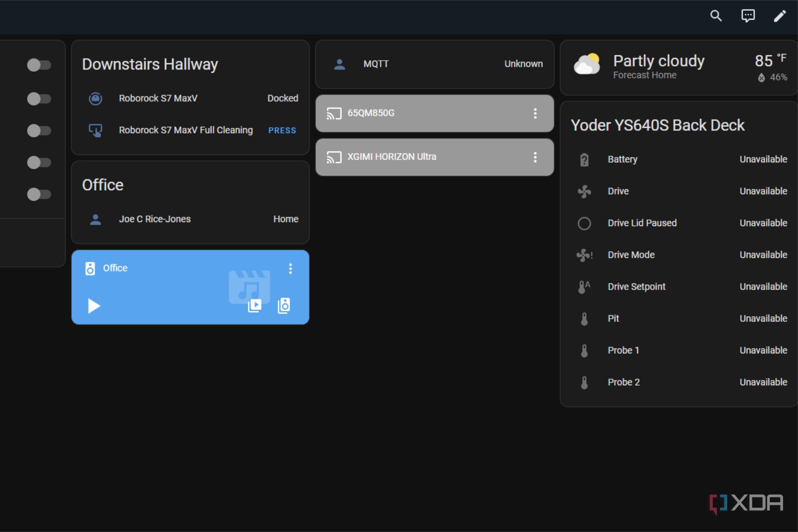The height and width of the screenshot is (532, 798).
Task: Click the Docked status of Roborock S7 MaxV
Action: pyautogui.click(x=283, y=98)
